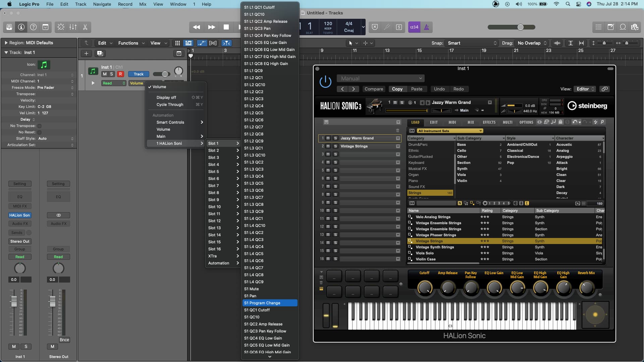Click the plug-in power button

coord(325,82)
